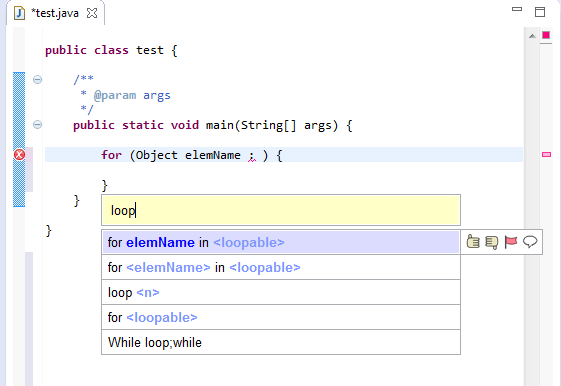Click the red overview error square
The width and height of the screenshot is (561, 386).
pyautogui.click(x=546, y=35)
